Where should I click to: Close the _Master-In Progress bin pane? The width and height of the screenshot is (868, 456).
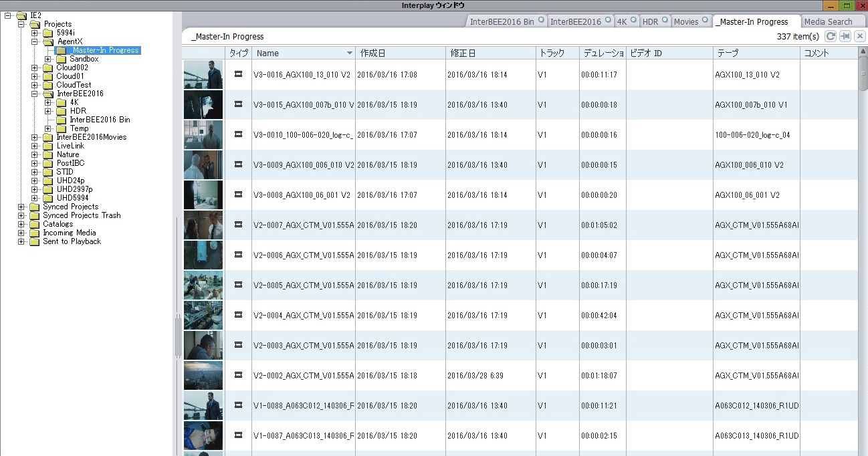860,36
